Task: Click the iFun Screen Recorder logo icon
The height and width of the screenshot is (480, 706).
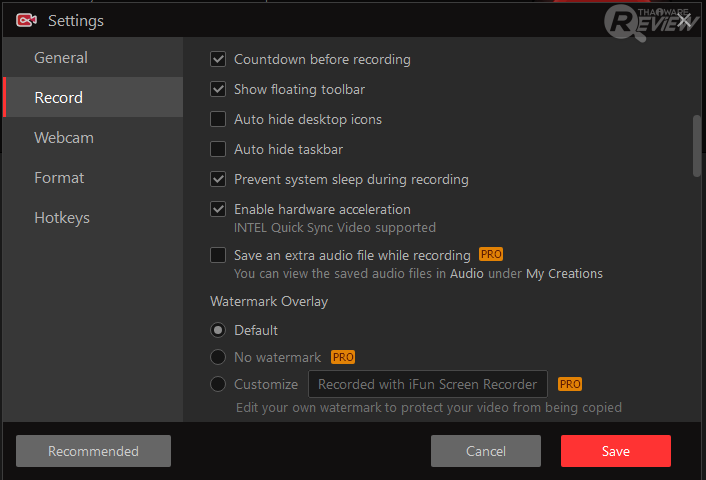Action: (26, 20)
